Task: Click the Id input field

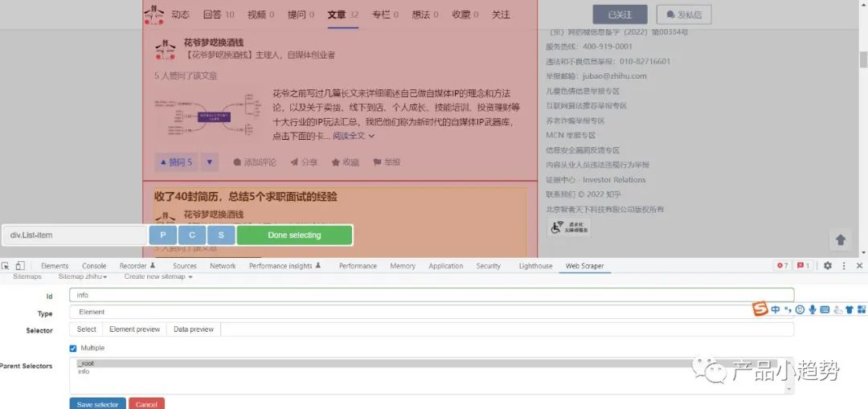Action: 432,295
